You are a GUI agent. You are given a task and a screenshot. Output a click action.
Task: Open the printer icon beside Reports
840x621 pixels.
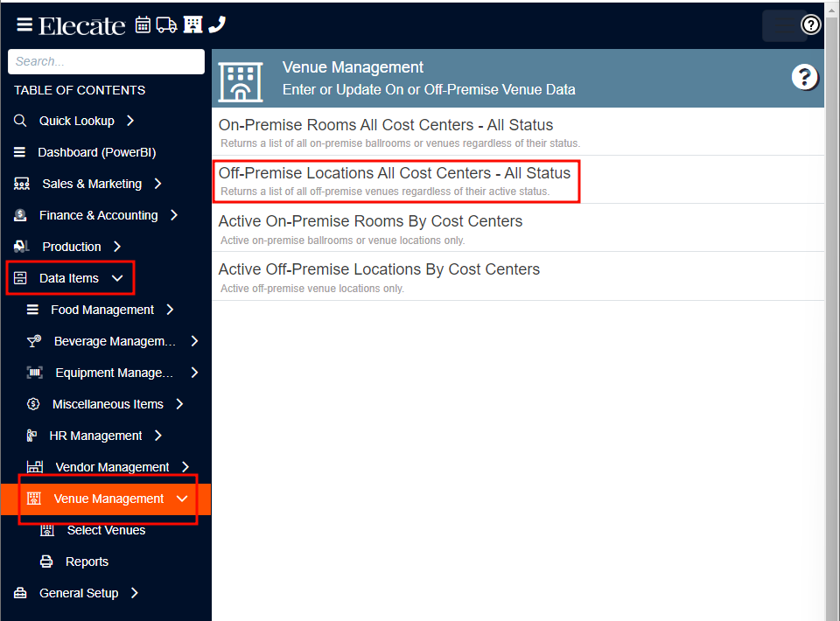pos(46,562)
